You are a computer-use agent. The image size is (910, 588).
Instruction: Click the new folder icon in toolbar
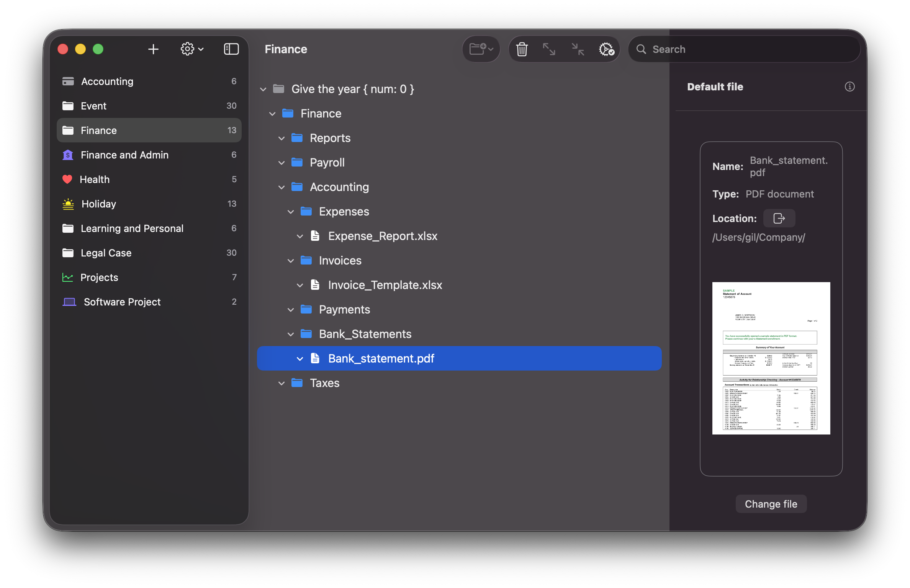point(478,49)
